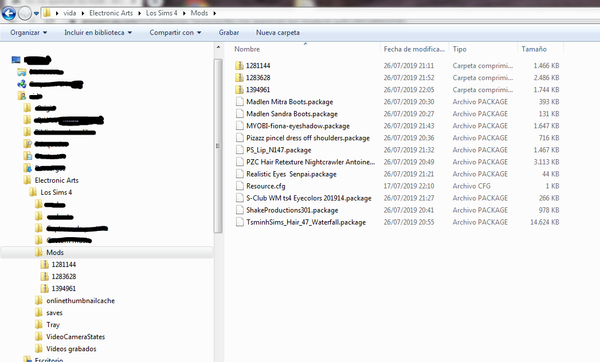Select zip folder icon for 1394961 in file list
The image size is (600, 362).
[240, 90]
